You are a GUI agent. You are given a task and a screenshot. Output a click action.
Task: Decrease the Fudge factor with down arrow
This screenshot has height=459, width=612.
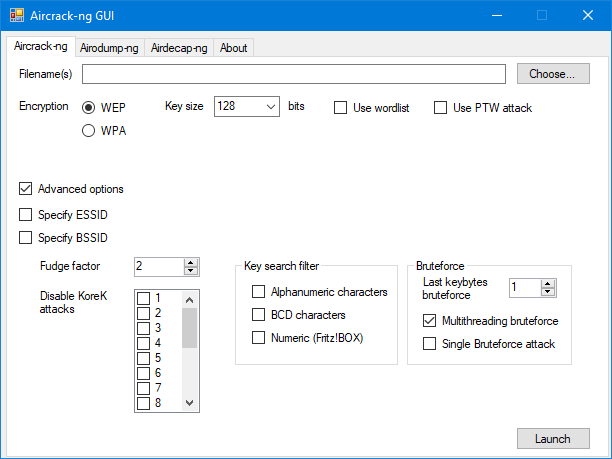click(x=190, y=271)
